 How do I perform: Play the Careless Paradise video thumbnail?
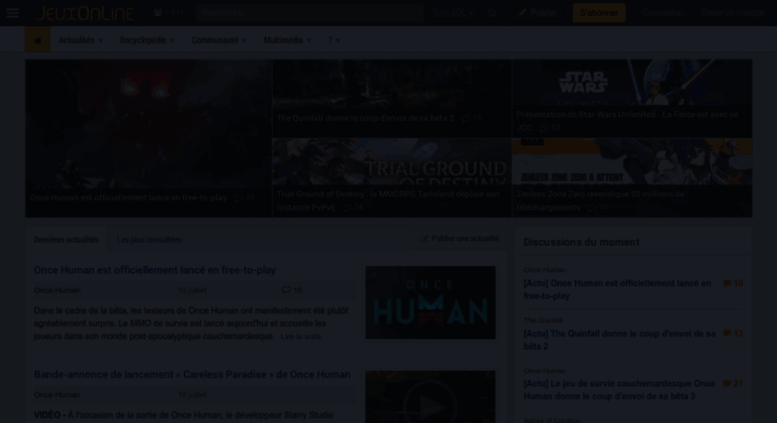click(x=430, y=397)
